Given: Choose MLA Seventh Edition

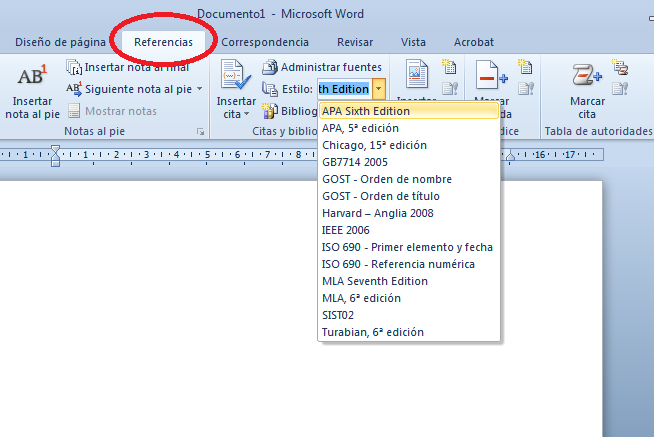Looking at the screenshot, I should point(409,281).
